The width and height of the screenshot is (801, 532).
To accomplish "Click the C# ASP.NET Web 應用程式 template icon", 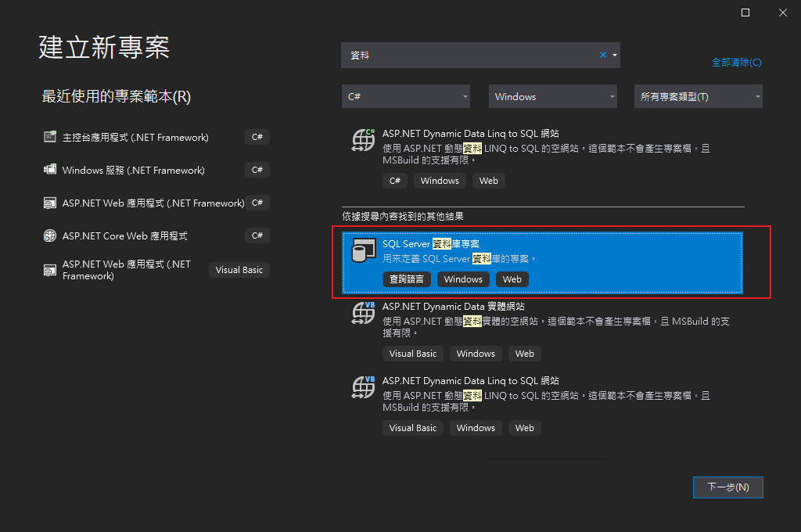I will click(50, 203).
